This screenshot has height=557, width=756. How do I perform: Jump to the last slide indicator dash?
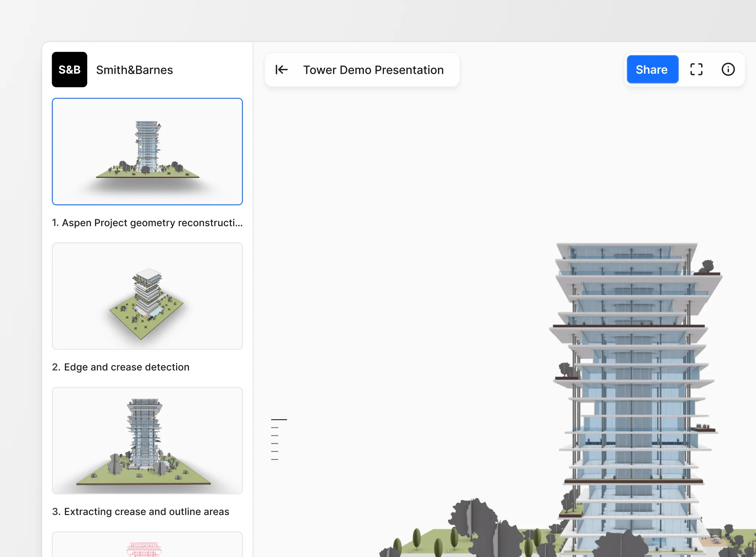point(275,460)
